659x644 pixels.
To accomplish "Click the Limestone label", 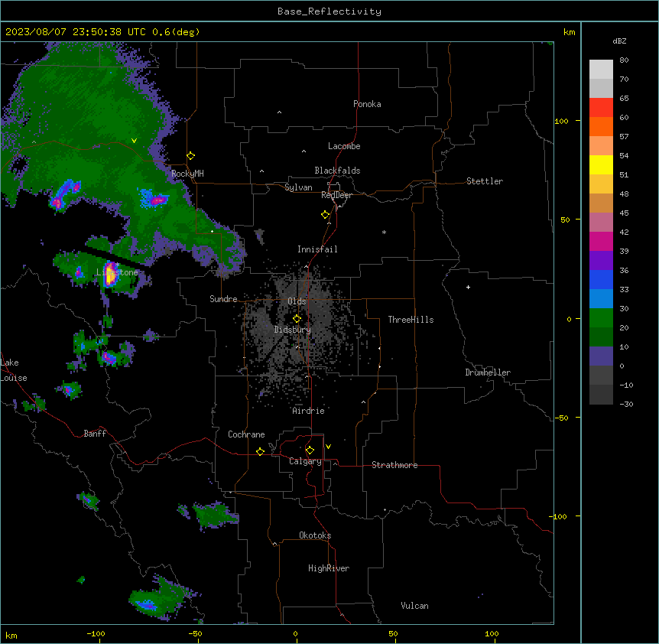I will coord(117,272).
